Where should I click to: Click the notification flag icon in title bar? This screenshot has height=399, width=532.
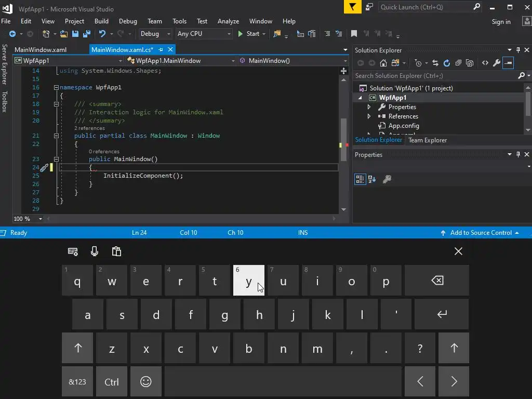[x=353, y=7]
